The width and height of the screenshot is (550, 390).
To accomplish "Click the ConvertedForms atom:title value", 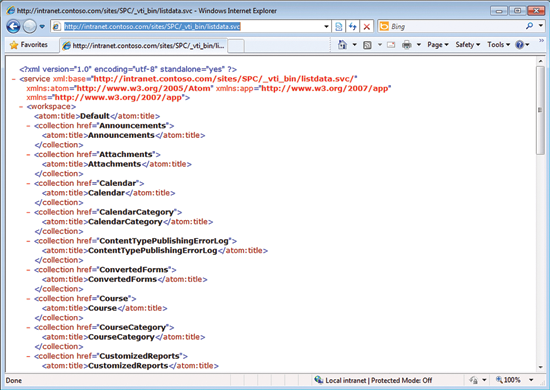I will coord(122,280).
